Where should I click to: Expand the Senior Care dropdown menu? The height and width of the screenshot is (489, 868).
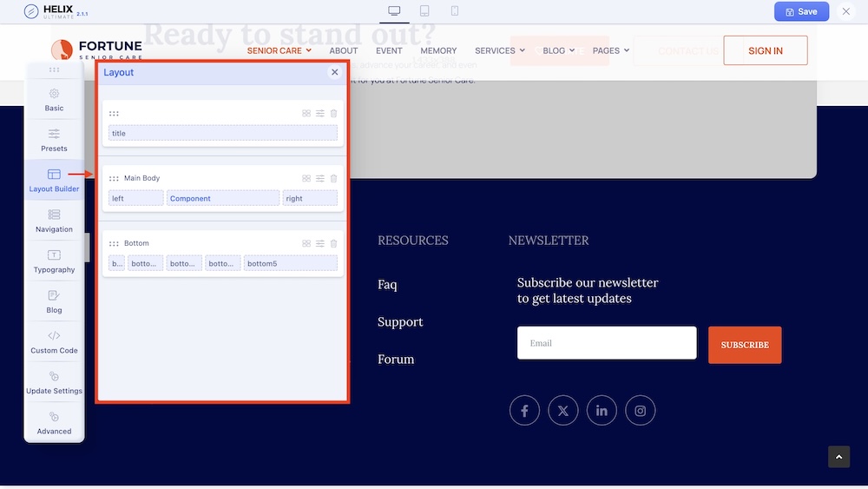point(279,50)
